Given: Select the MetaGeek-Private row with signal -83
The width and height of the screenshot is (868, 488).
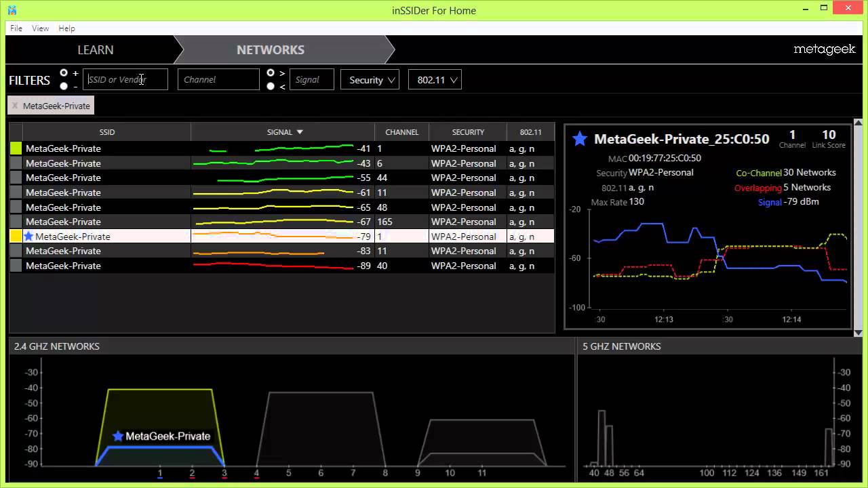Looking at the screenshot, I should [x=281, y=251].
